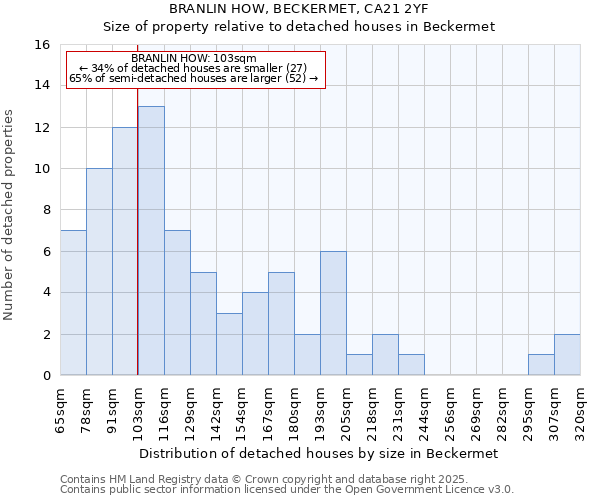
Task: Click the x-axis tick label '180sqm'
Action: click(295, 415)
